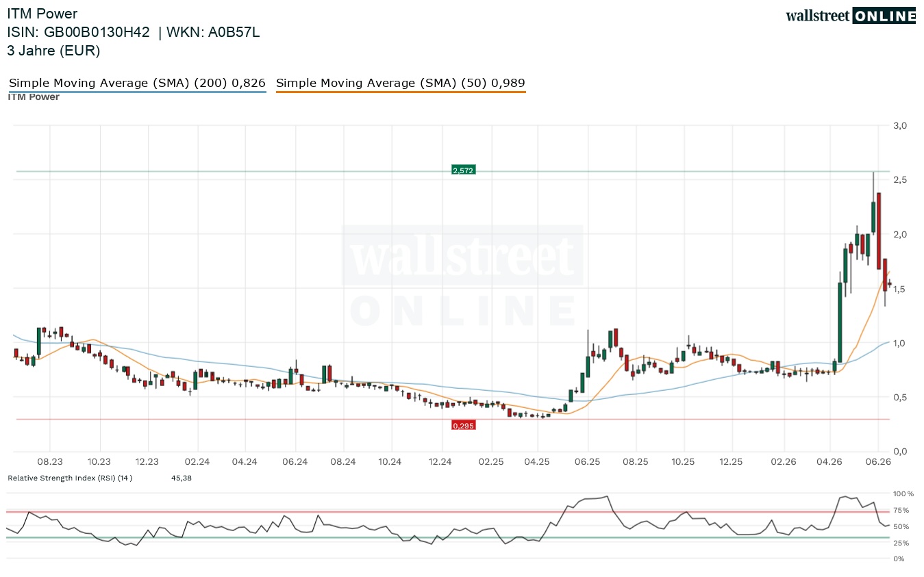
Task: Click the 12.25 date axis label
Action: point(732,462)
